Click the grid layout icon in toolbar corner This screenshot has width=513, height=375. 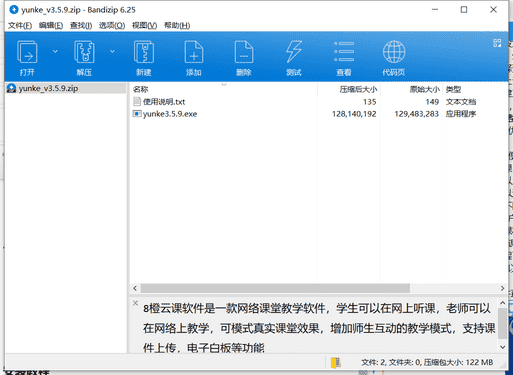[x=497, y=43]
